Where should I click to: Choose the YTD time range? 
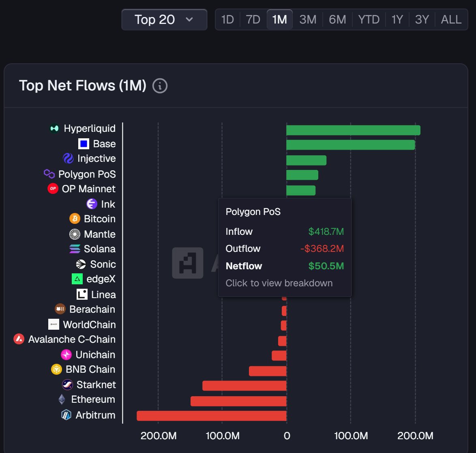(x=369, y=19)
